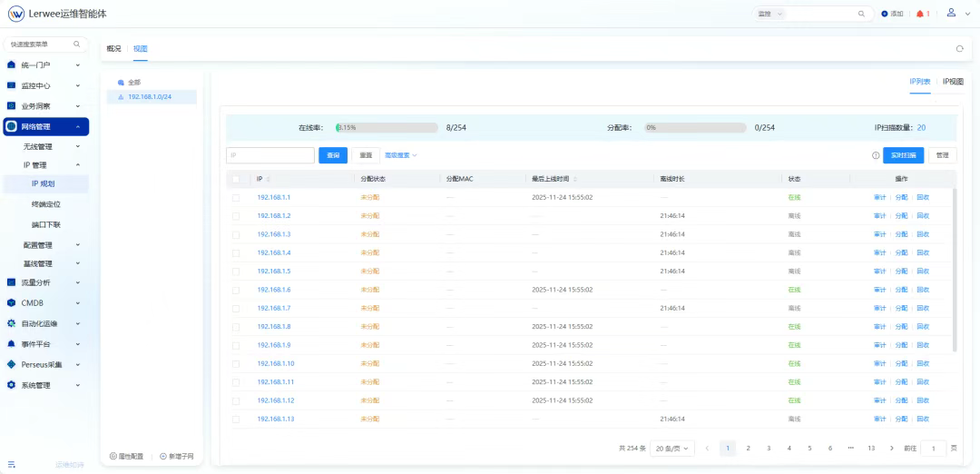Screen dimensions: 980x474
Task: Click the refresh icon near tabs bar
Action: click(x=960, y=49)
